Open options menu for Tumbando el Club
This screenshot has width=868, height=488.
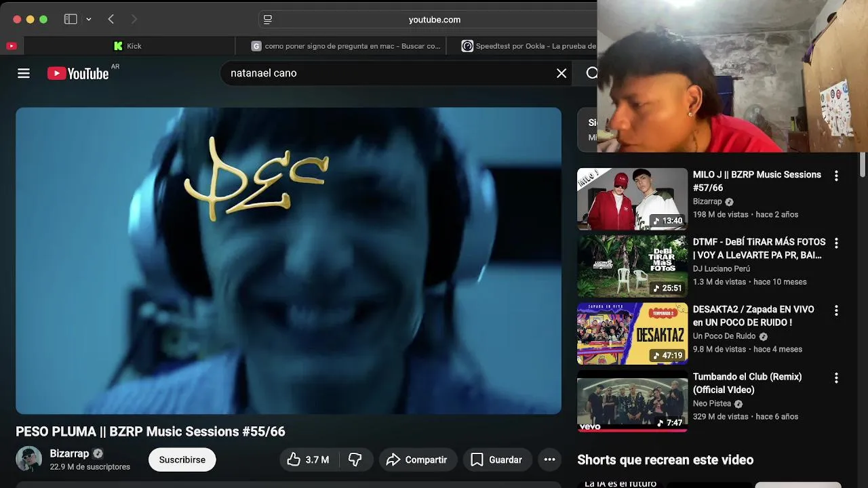coord(836,378)
